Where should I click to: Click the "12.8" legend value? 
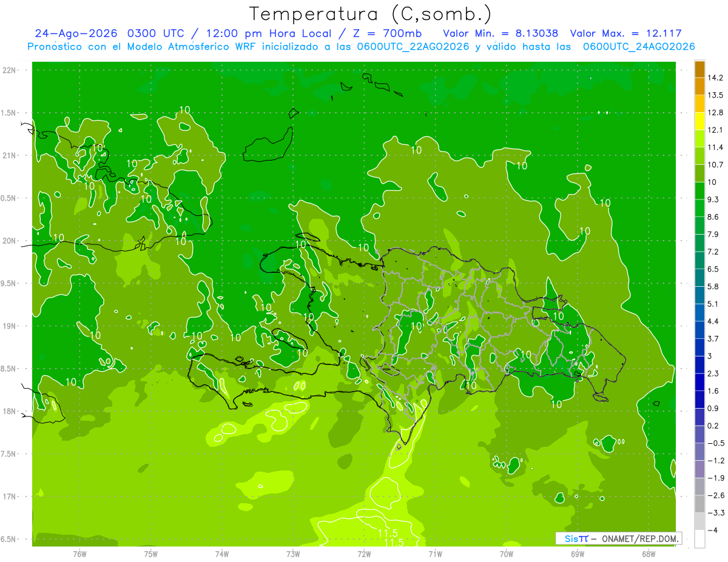click(715, 113)
